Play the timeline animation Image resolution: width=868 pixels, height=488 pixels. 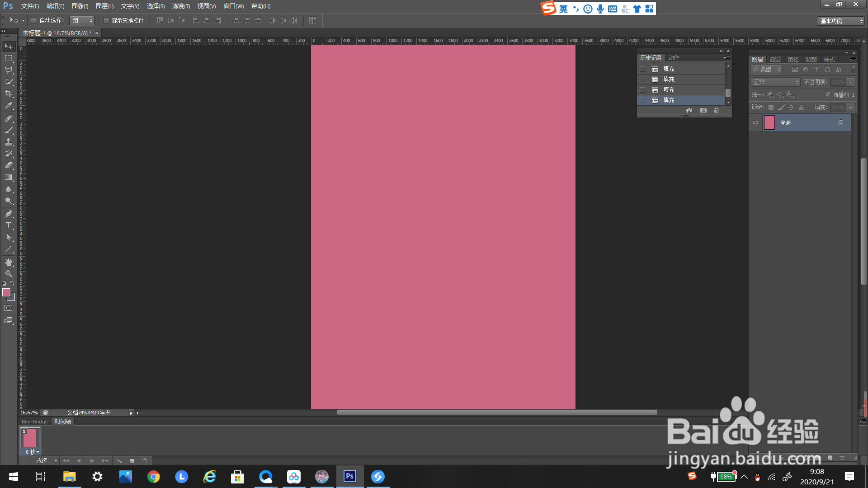click(92, 461)
